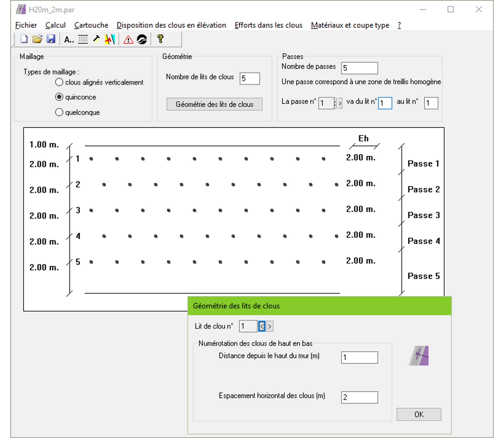The width and height of the screenshot is (504, 438).
Task: Open 'Matériaux et coupe type' menu
Action: pyautogui.click(x=350, y=25)
